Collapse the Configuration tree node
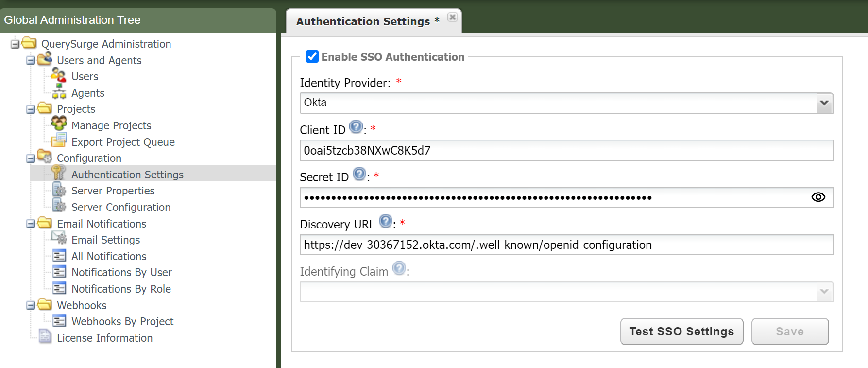868x368 pixels. [x=31, y=158]
